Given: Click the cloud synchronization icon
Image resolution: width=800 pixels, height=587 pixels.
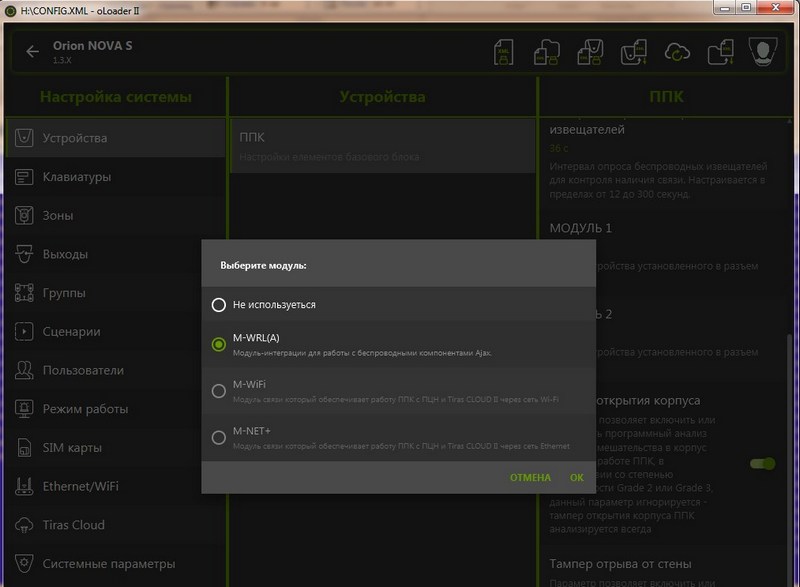Looking at the screenshot, I should click(x=677, y=52).
